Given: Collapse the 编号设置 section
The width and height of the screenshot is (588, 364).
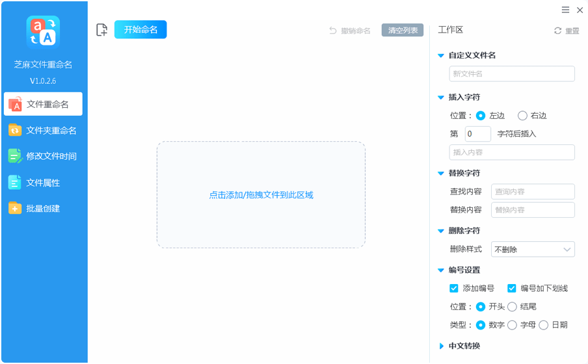Looking at the screenshot, I should [441, 270].
